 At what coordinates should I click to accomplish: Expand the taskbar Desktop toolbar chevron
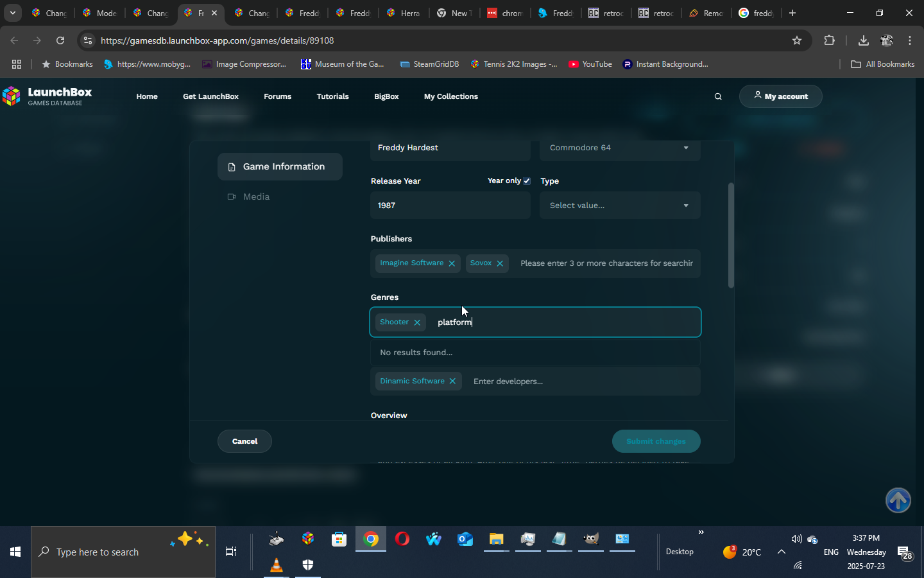pyautogui.click(x=701, y=532)
